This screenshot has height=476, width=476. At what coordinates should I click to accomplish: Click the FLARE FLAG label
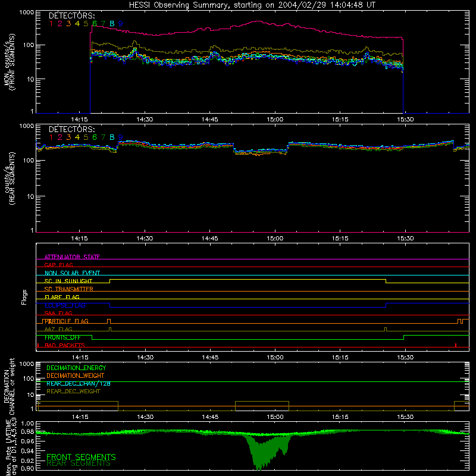62,297
